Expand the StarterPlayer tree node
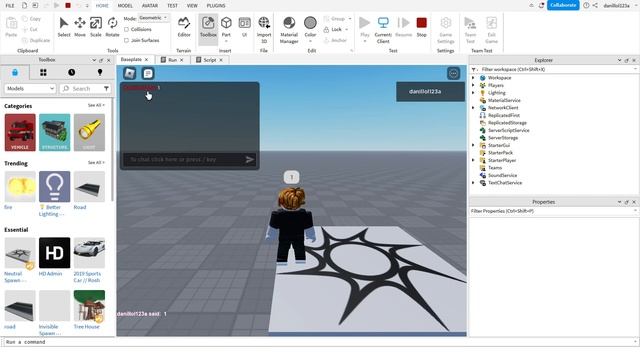Screen dimensions: 640x360 point(473,160)
